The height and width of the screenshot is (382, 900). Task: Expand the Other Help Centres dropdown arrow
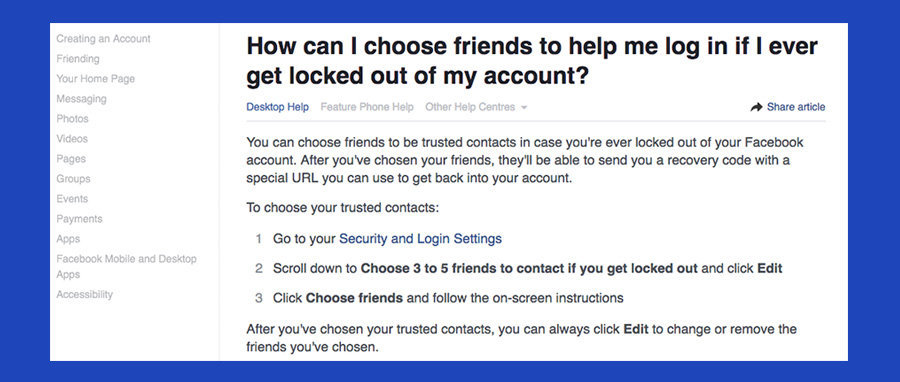click(x=524, y=107)
